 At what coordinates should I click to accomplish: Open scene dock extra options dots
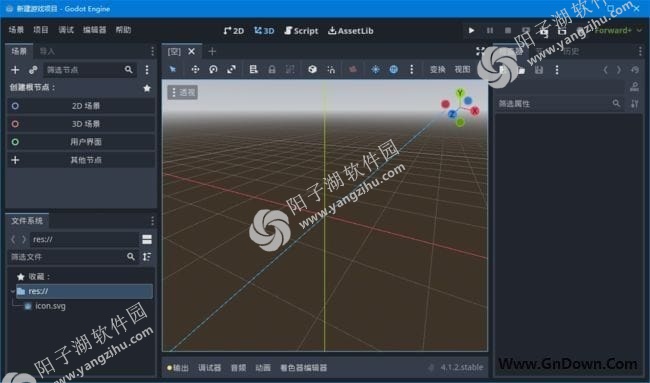147,70
